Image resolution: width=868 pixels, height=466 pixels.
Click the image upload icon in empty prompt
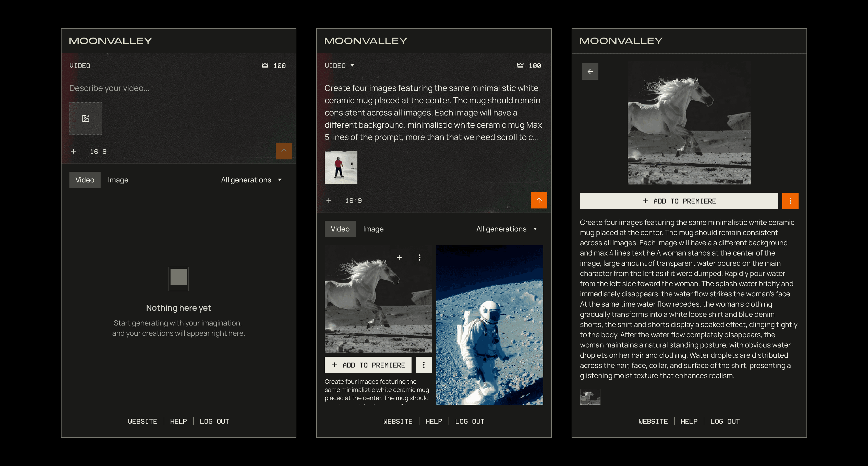pos(86,118)
